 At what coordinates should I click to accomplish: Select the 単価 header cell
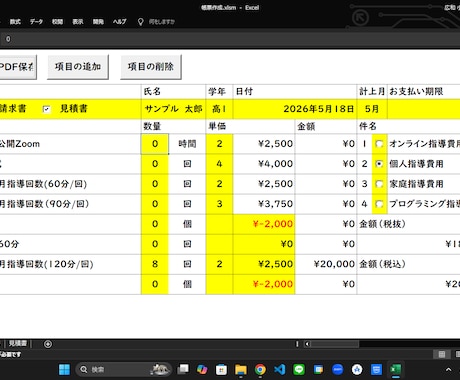tap(250, 126)
